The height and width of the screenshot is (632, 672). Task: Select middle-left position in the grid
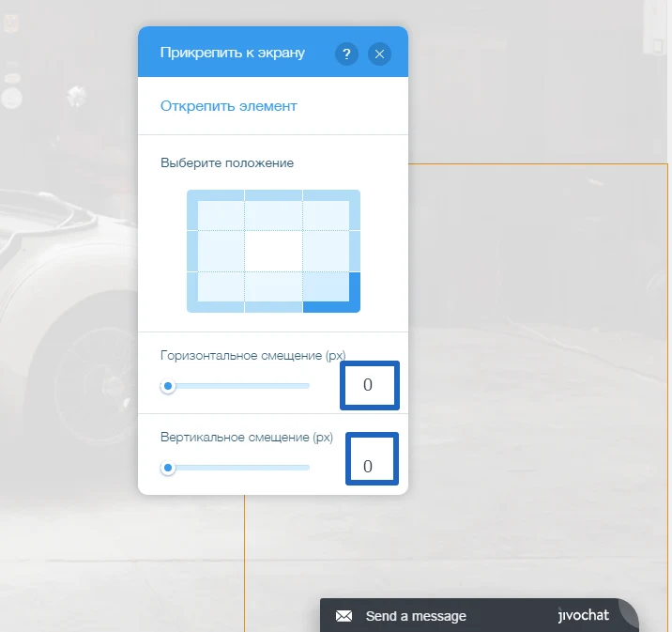click(216, 252)
